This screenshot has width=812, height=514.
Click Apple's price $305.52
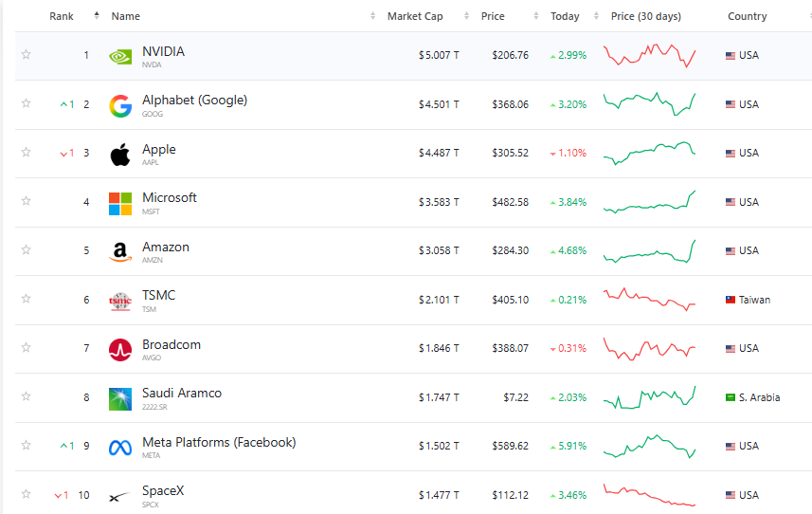pyautogui.click(x=510, y=153)
